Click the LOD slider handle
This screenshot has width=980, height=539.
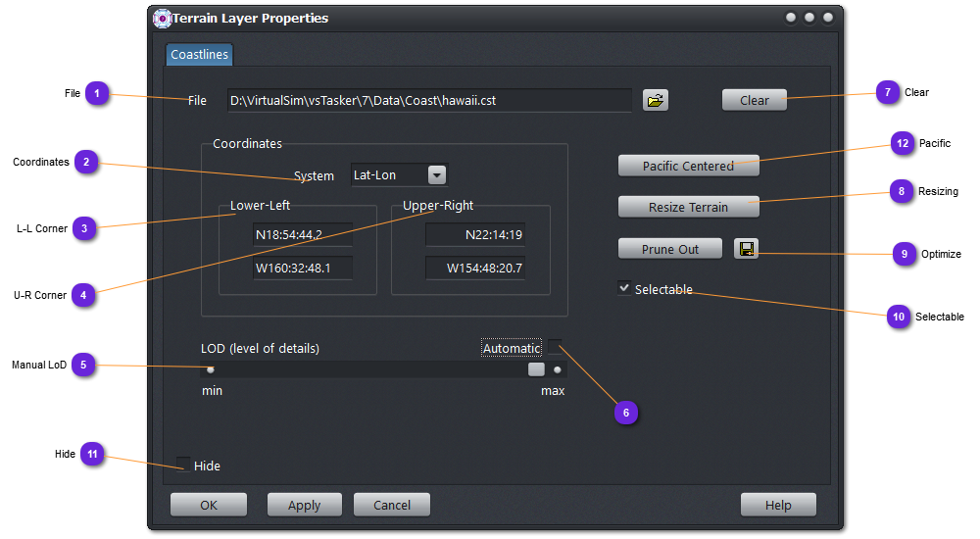coord(536,369)
